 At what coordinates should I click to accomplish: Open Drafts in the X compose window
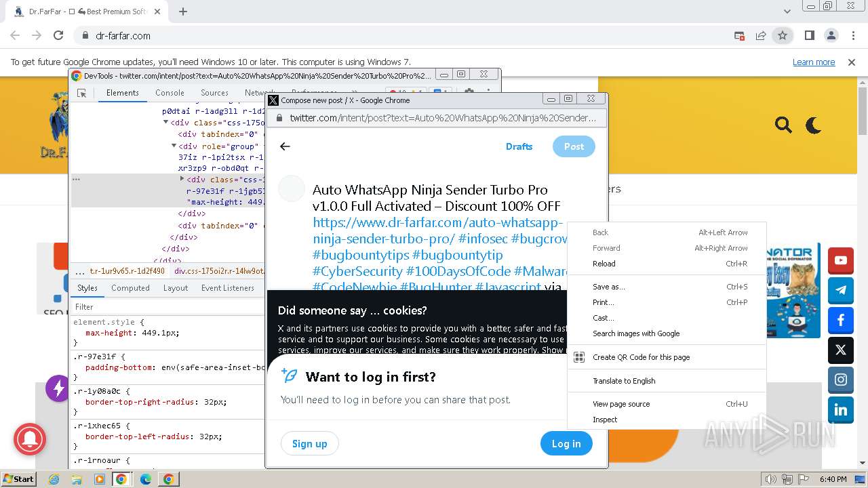point(519,146)
